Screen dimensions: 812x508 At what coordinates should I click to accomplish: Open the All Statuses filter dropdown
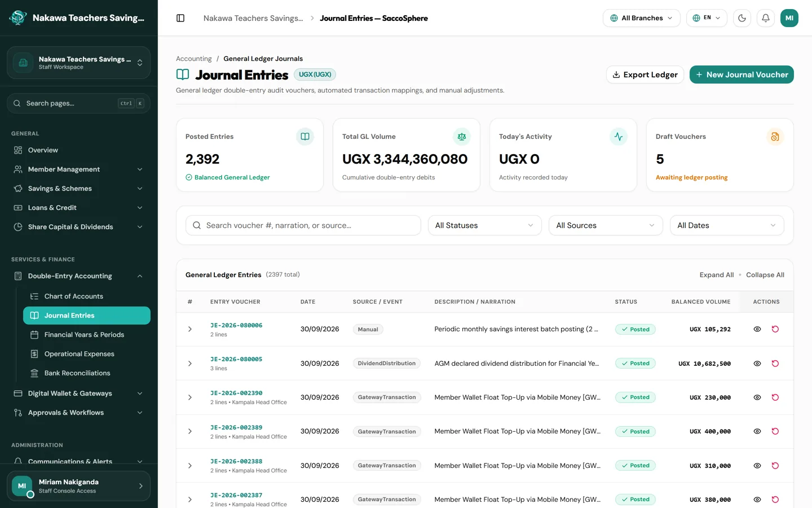(x=485, y=225)
